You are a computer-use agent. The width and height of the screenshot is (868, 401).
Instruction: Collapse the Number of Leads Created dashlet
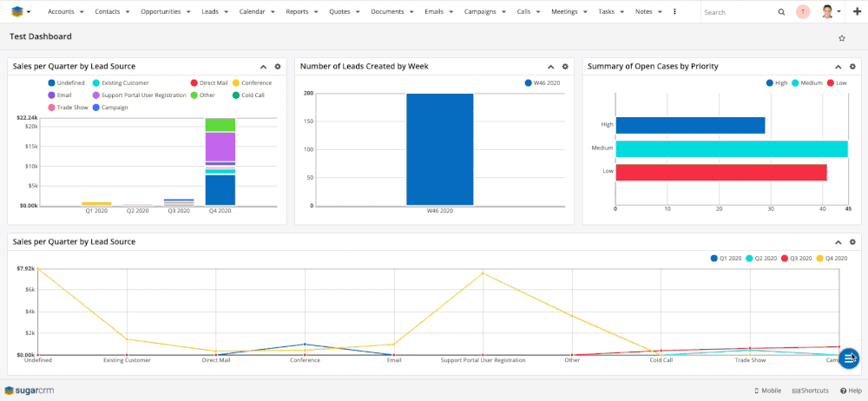pyautogui.click(x=550, y=67)
